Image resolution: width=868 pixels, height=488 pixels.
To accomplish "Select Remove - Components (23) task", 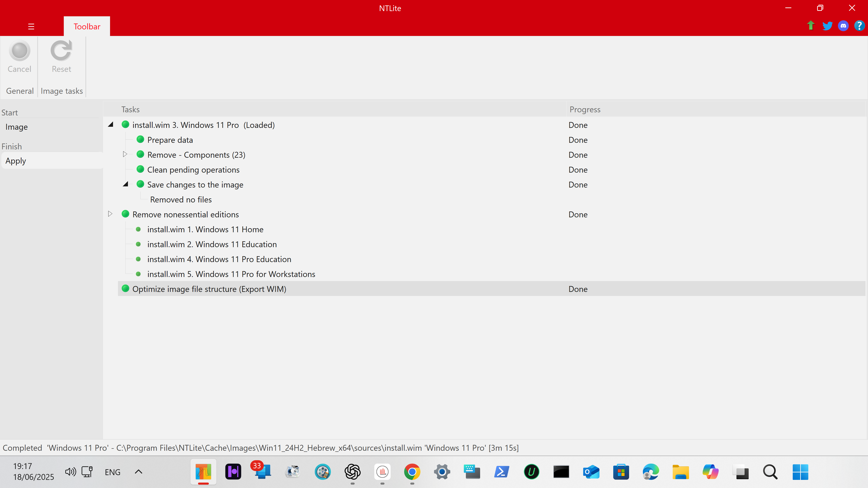I will (196, 155).
